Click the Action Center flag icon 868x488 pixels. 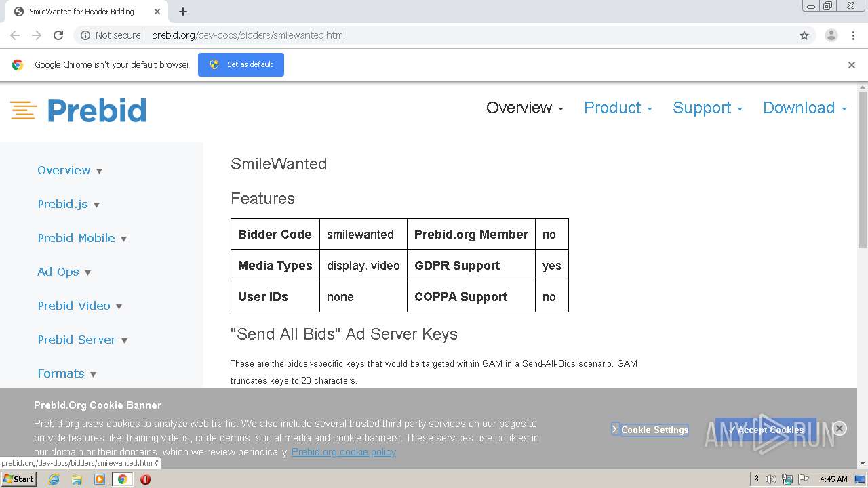(x=803, y=479)
